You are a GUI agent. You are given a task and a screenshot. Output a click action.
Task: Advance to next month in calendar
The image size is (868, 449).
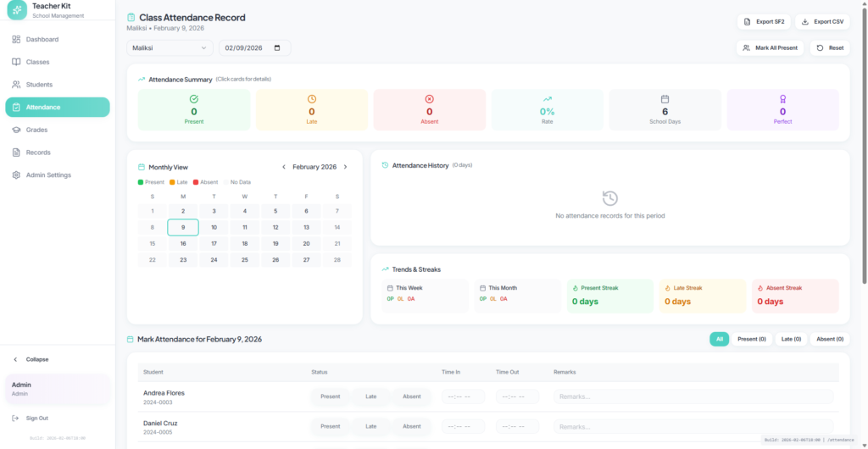pyautogui.click(x=345, y=167)
